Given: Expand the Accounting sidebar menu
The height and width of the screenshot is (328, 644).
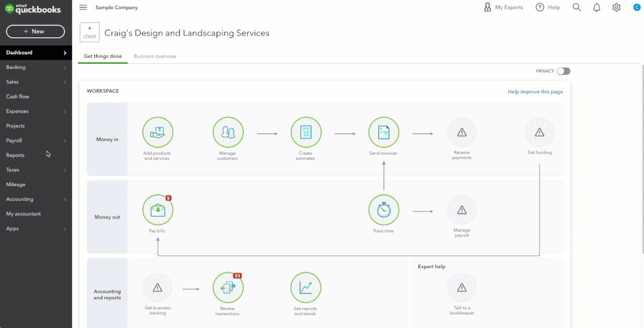Looking at the screenshot, I should (x=35, y=199).
